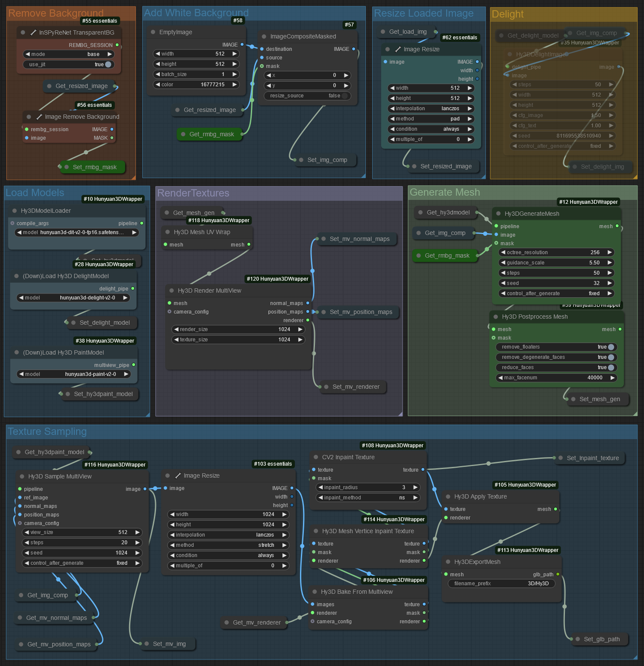Click the #12 Hunyuan3DWrapper badge
Screen dimensions: 644x666
pos(588,202)
